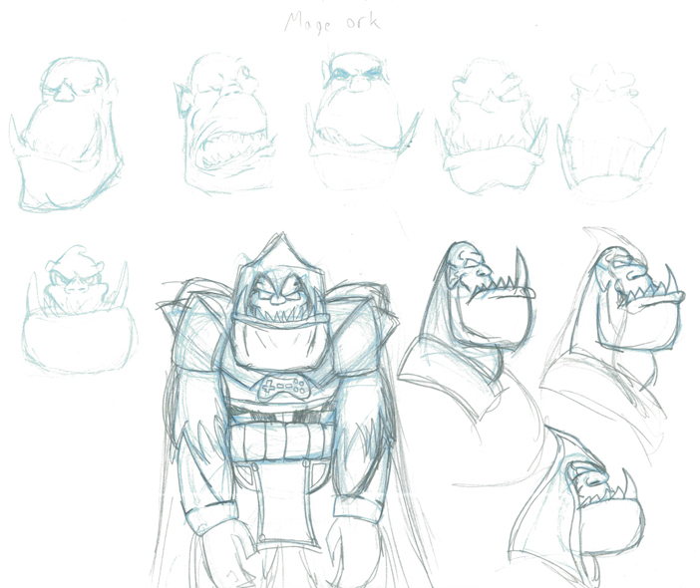
Task: Select the open-mouthed roaring ork head sketch
Action: [x=225, y=123]
